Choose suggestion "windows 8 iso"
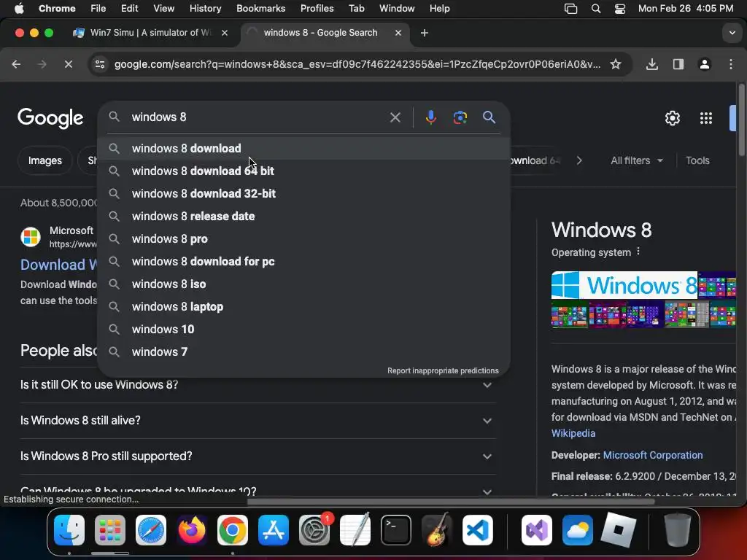The image size is (747, 560). coord(304,284)
